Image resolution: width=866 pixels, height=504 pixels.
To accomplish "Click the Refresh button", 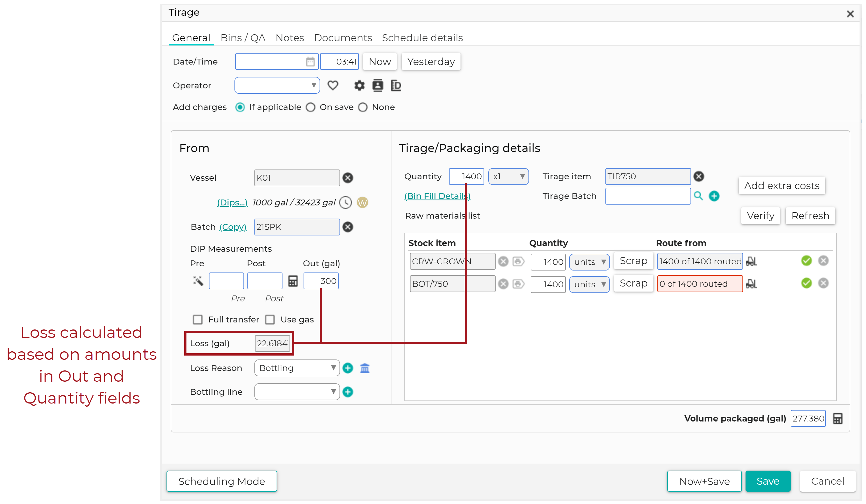I will click(810, 216).
